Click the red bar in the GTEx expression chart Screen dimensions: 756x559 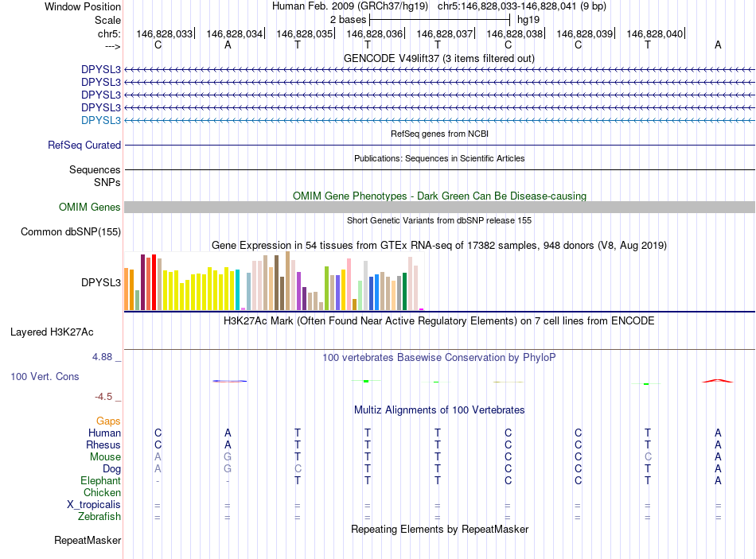tap(154, 282)
